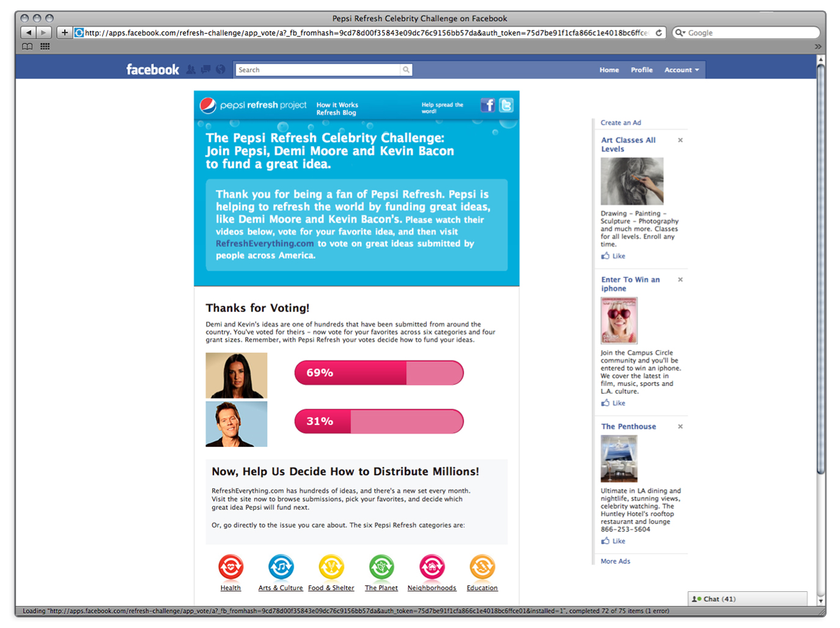Viewport: 840px width, 628px height.
Task: Open the RefreshEverything.com link
Action: pyautogui.click(x=265, y=243)
